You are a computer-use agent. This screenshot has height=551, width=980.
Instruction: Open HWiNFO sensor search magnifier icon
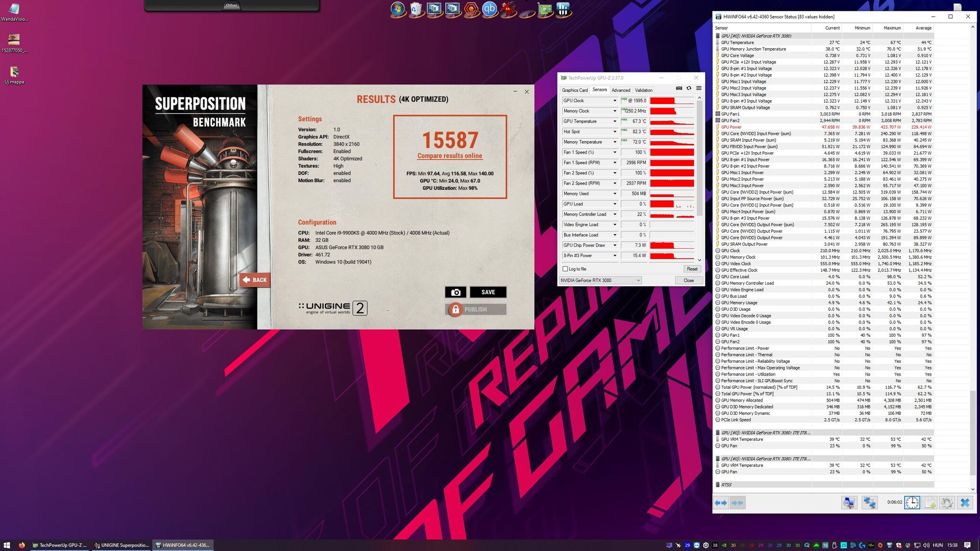(x=849, y=502)
